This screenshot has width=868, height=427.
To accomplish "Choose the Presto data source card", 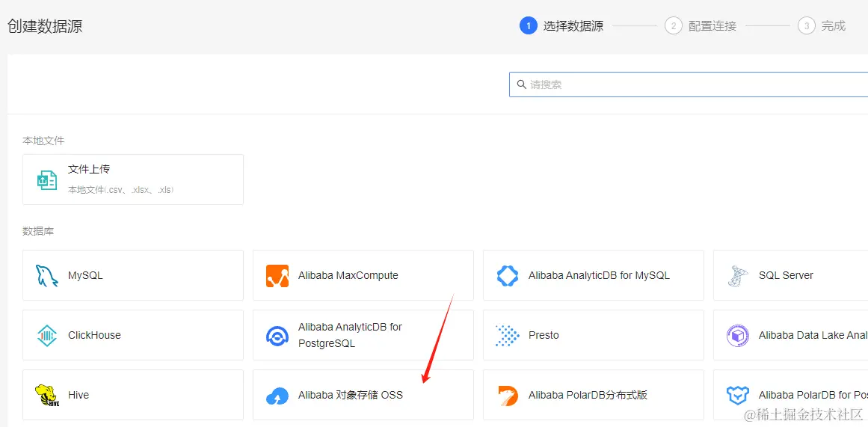I will pos(594,335).
